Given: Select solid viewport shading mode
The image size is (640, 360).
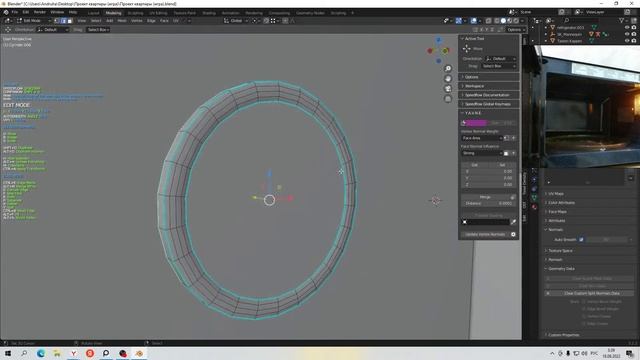Looking at the screenshot, I should 503,21.
